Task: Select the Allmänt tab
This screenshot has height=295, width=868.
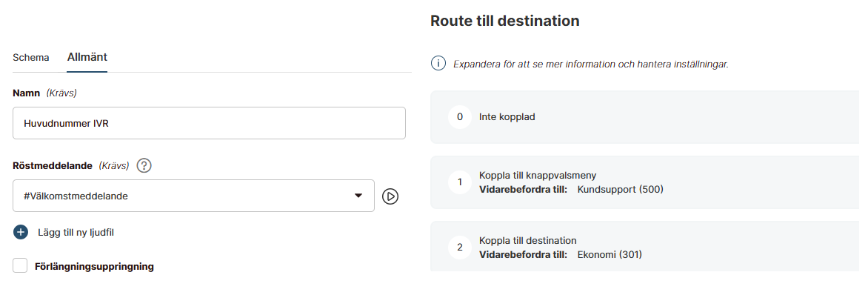Action: point(87,57)
